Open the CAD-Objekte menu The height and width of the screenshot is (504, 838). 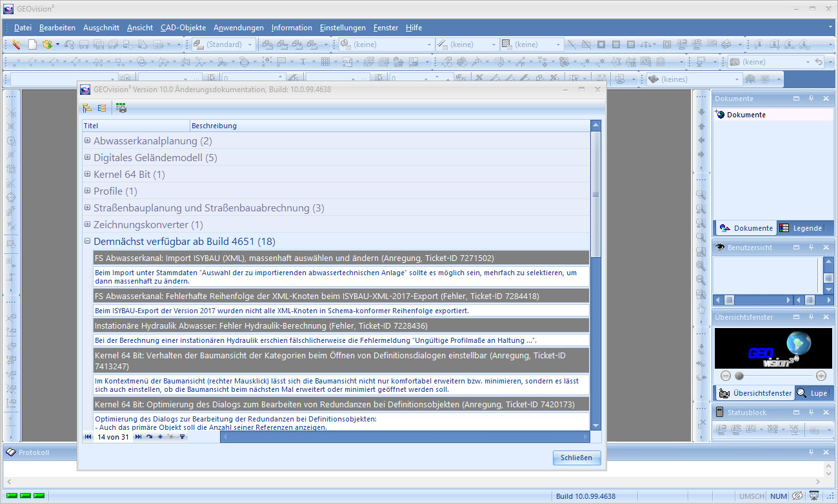[x=183, y=28]
